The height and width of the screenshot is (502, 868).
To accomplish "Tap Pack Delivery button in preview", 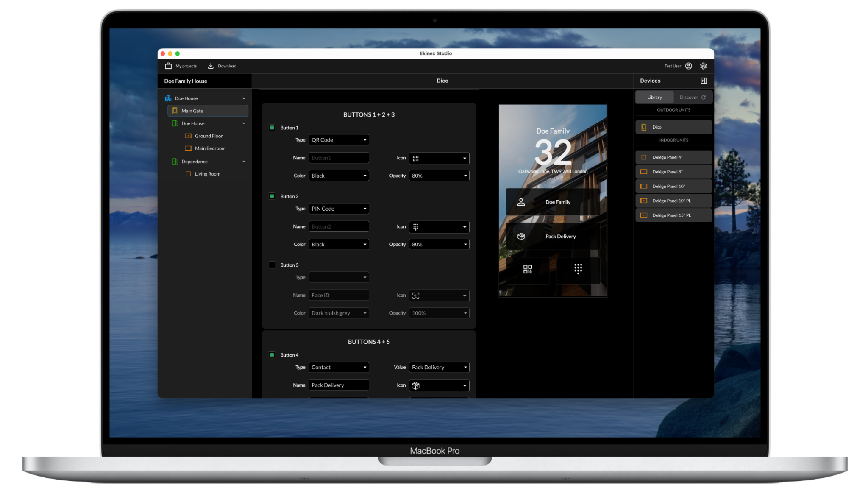I will 553,237.
